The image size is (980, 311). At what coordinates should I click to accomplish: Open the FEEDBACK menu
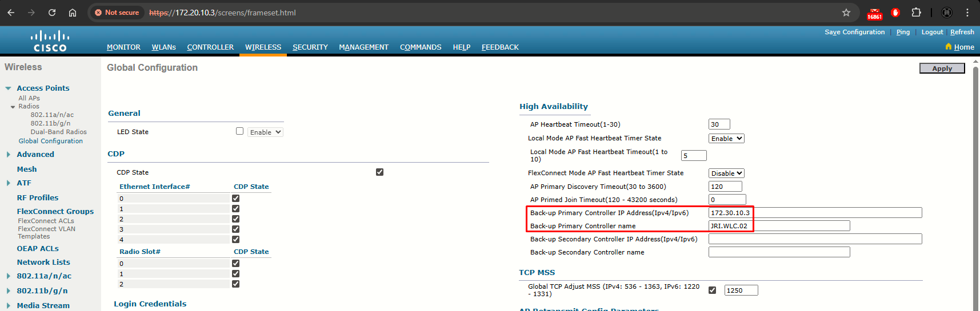pyautogui.click(x=500, y=47)
